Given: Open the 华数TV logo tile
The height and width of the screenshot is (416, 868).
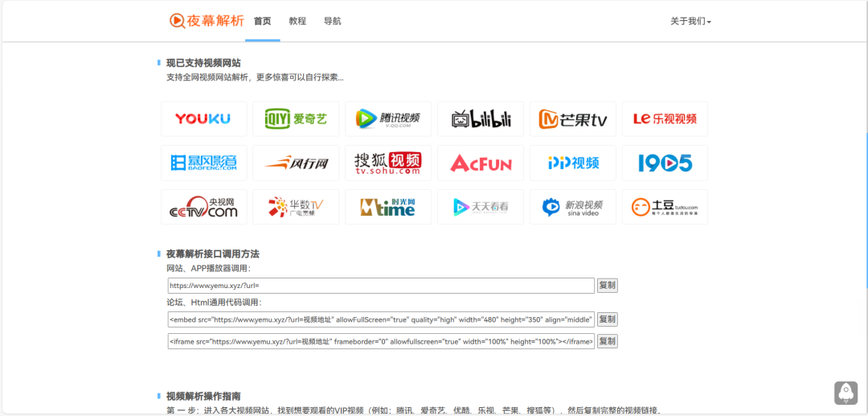Looking at the screenshot, I should [296, 207].
